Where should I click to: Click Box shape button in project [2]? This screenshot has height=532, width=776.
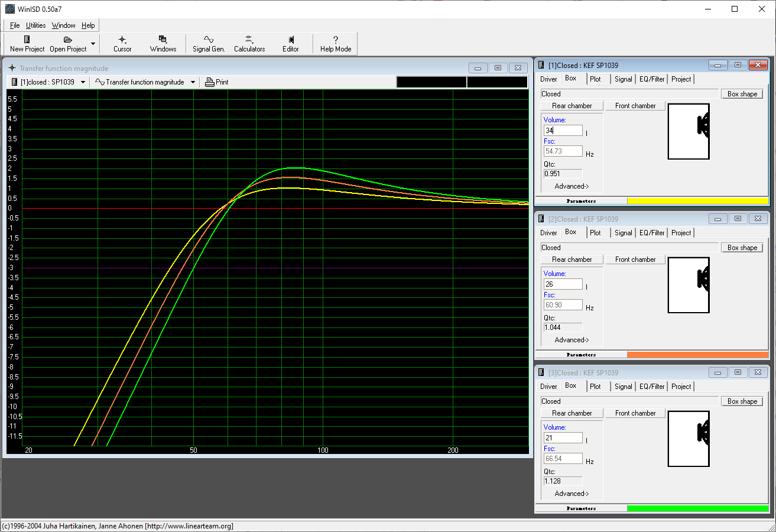742,248
